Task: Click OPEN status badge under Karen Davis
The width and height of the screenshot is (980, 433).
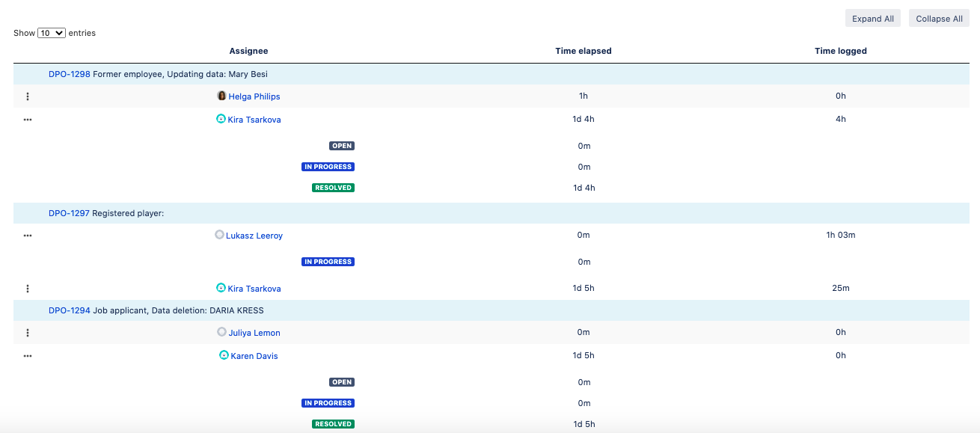Action: pos(342,382)
